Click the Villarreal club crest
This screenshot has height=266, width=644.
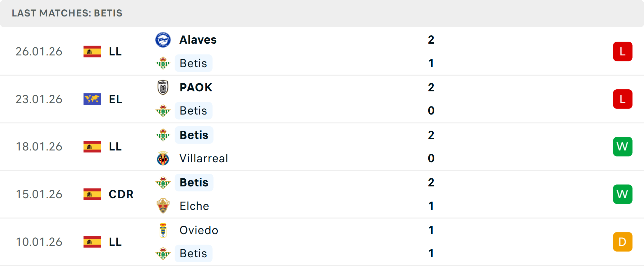click(163, 159)
